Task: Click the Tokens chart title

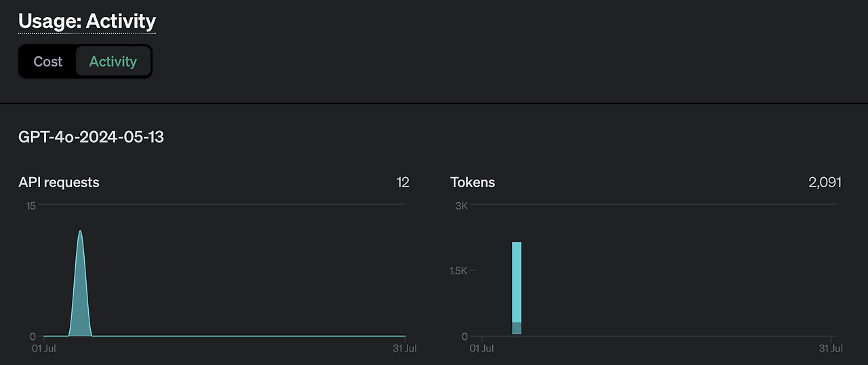Action: pyautogui.click(x=473, y=182)
